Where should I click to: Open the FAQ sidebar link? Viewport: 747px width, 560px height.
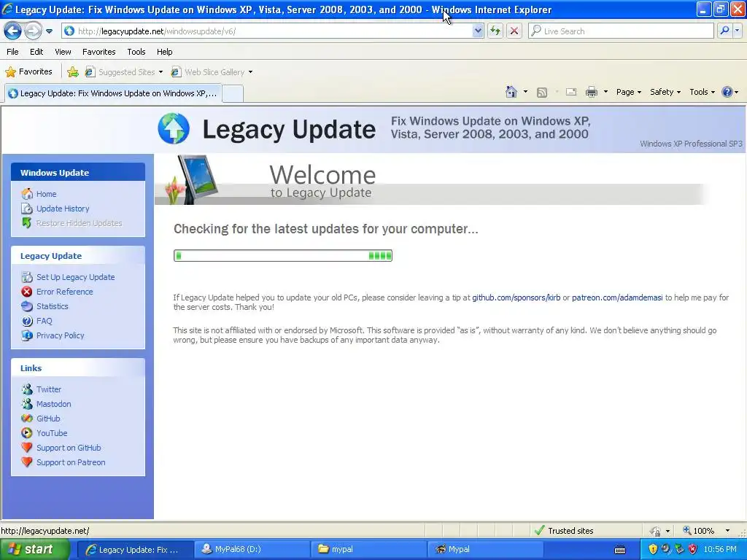[44, 321]
